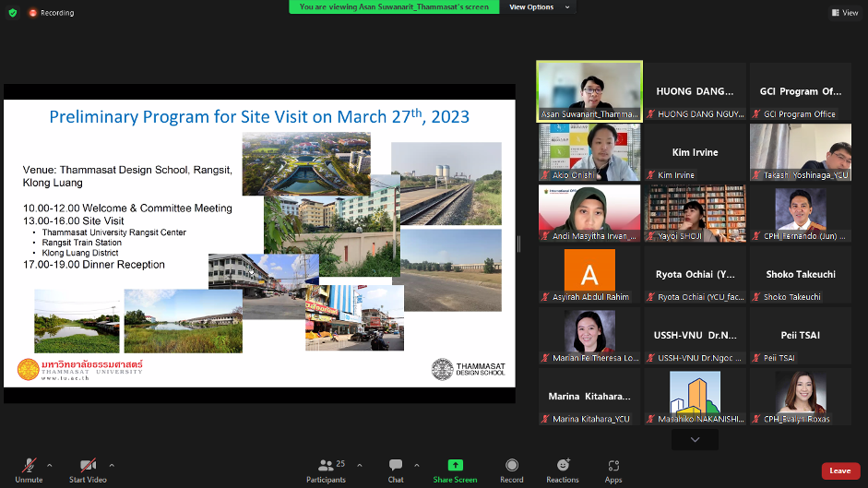This screenshot has width=868, height=488.
Task: Expand options arrow beside Chat
Action: [x=417, y=465]
